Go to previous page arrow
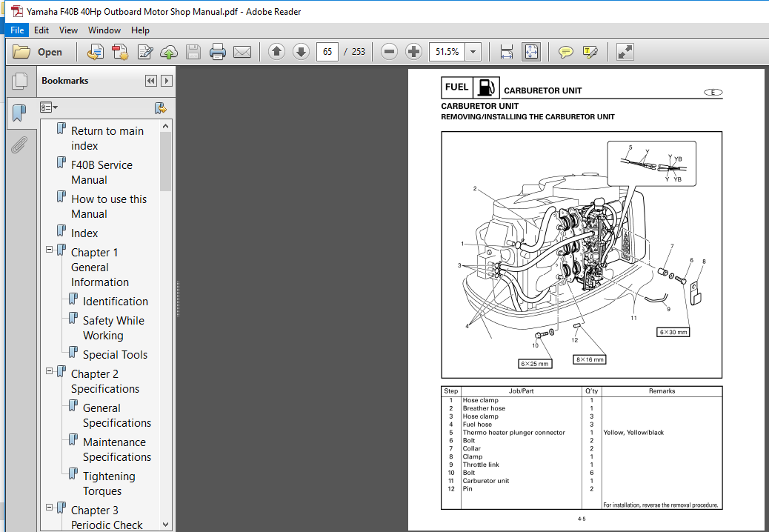 click(x=276, y=51)
